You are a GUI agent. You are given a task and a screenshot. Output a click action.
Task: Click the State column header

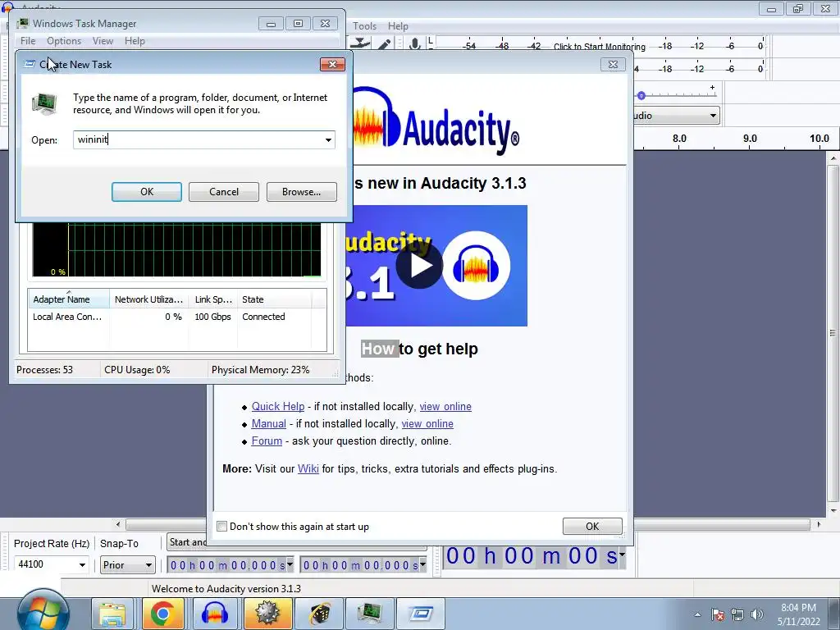click(x=274, y=299)
